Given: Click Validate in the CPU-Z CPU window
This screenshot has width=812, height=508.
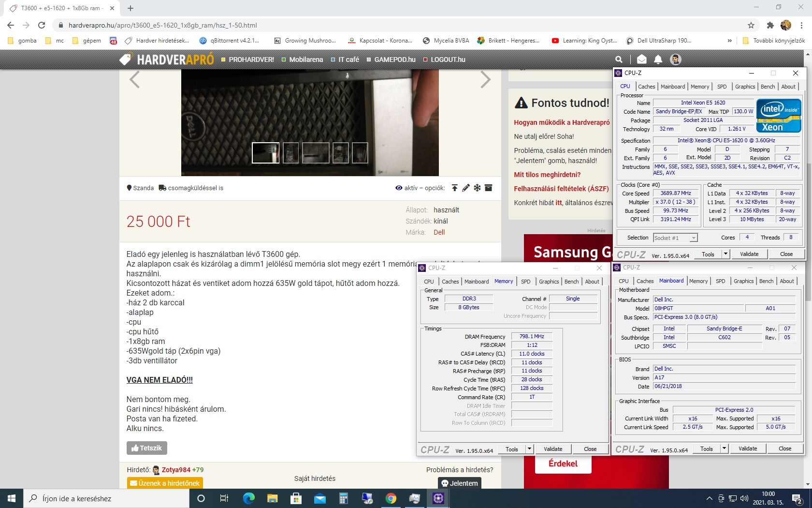Looking at the screenshot, I should pyautogui.click(x=749, y=254).
